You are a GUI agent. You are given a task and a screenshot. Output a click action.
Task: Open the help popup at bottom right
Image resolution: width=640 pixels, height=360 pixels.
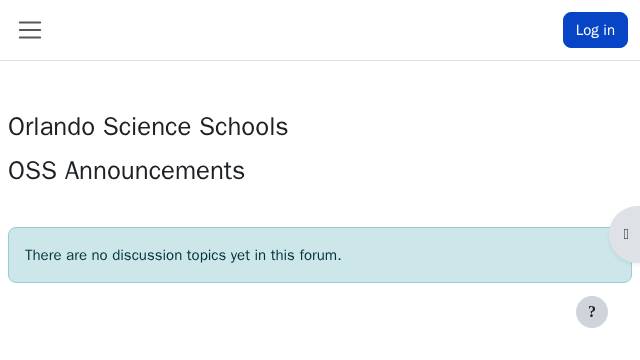coord(592,312)
